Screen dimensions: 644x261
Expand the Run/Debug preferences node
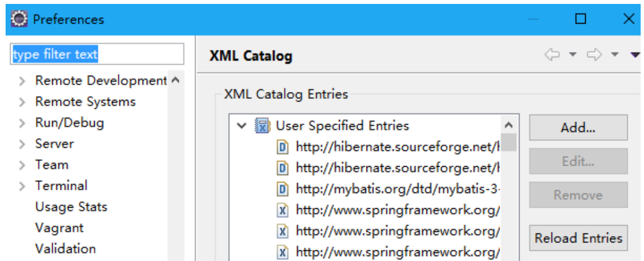click(22, 123)
